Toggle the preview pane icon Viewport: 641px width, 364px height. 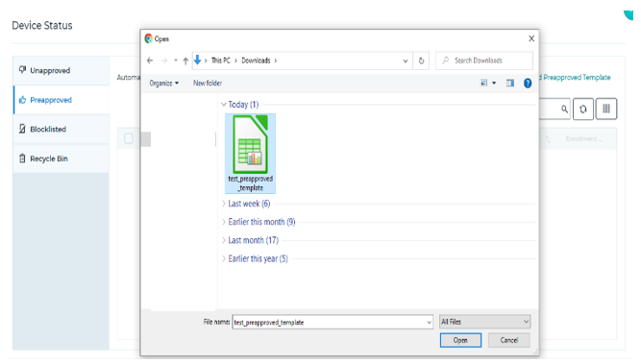click(x=509, y=83)
